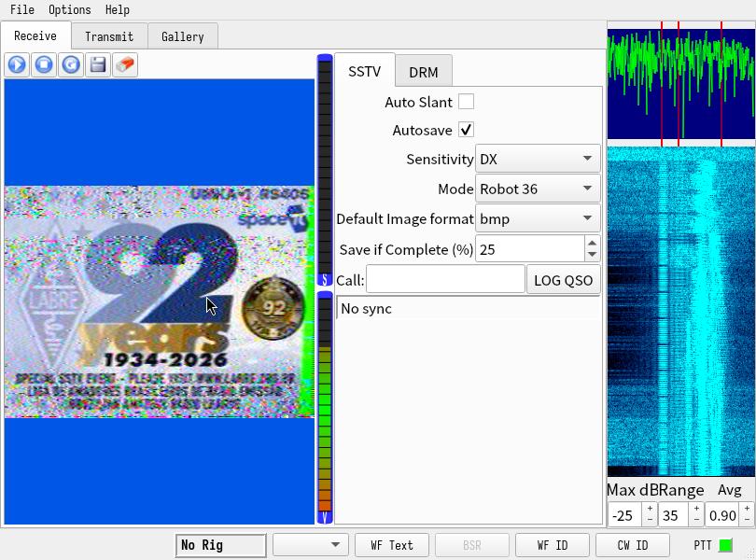
Task: Open the Sensitivity dropdown showing DX
Action: coord(537,159)
